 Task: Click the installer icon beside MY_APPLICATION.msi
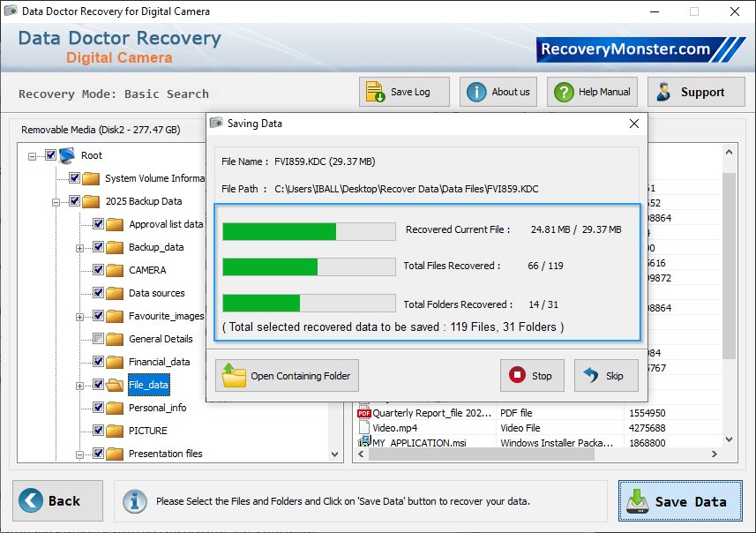click(x=363, y=444)
